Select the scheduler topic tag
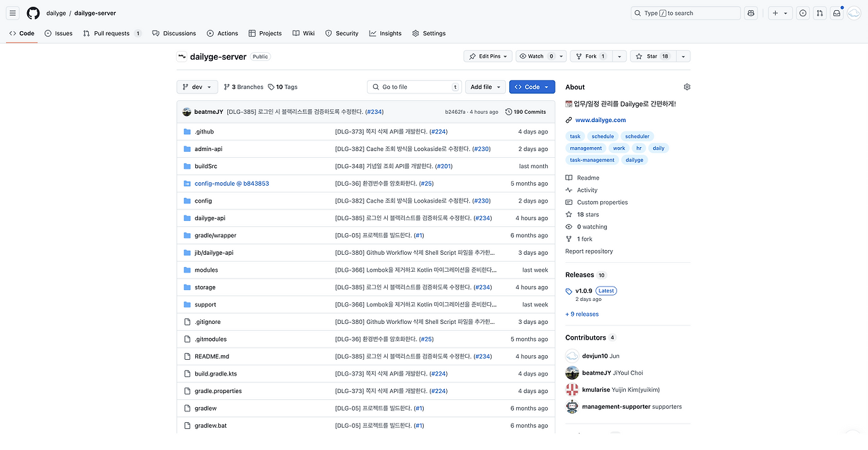 coord(637,136)
